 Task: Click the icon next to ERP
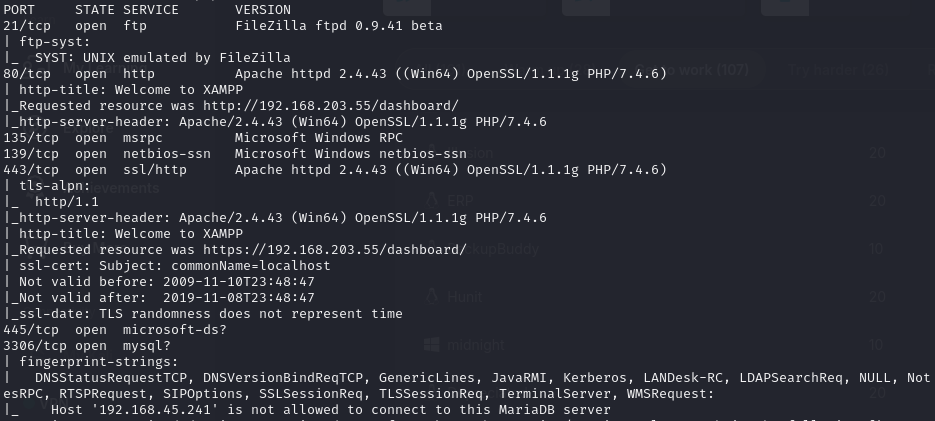click(x=432, y=201)
